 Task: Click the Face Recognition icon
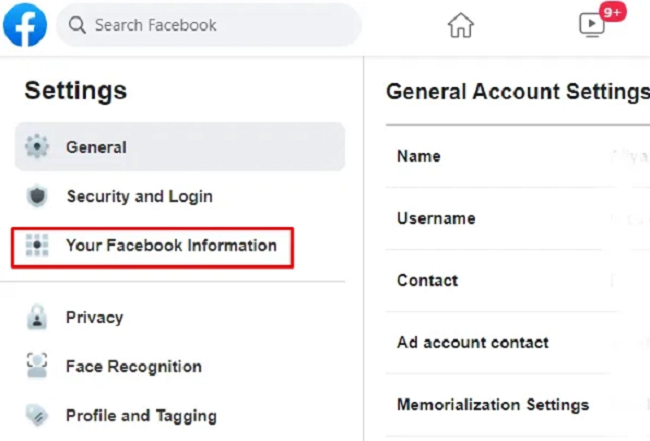click(37, 367)
